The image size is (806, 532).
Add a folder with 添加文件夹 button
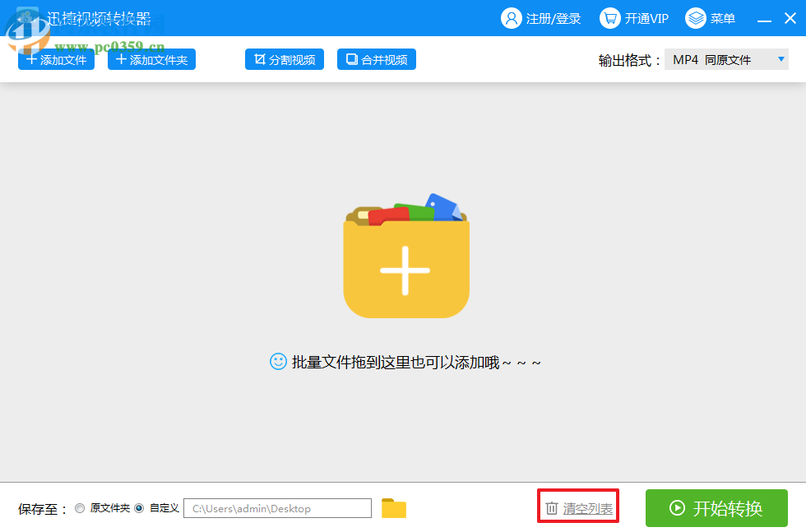point(151,58)
